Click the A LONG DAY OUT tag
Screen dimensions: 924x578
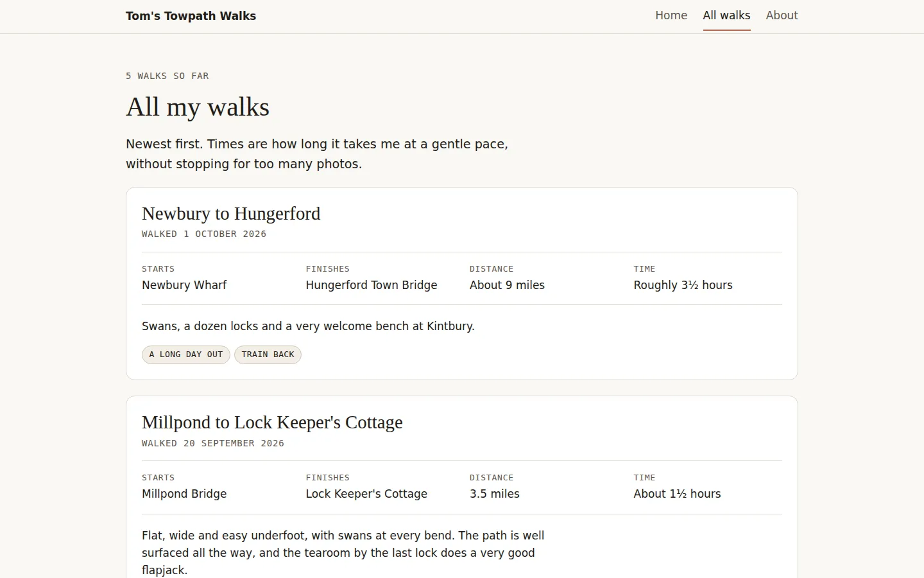pos(186,355)
